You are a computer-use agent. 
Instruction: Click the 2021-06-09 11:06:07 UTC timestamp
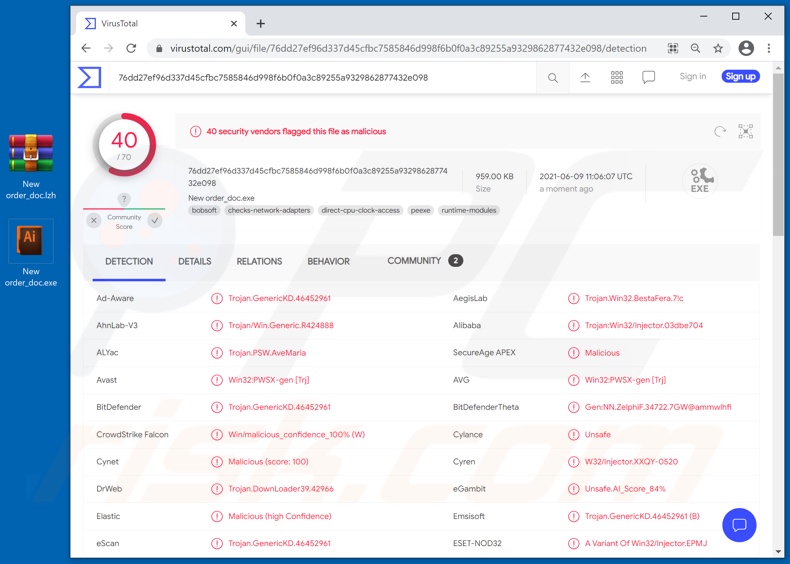click(585, 176)
